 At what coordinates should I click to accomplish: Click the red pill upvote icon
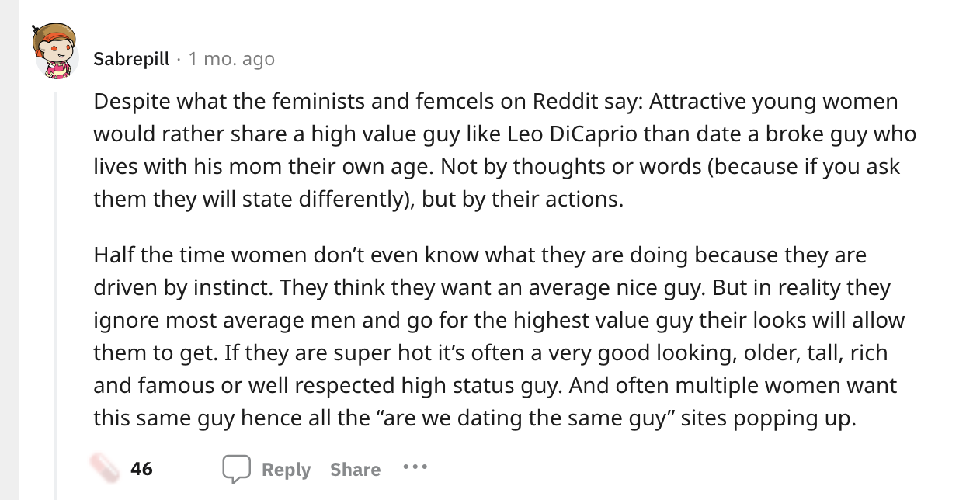(105, 468)
